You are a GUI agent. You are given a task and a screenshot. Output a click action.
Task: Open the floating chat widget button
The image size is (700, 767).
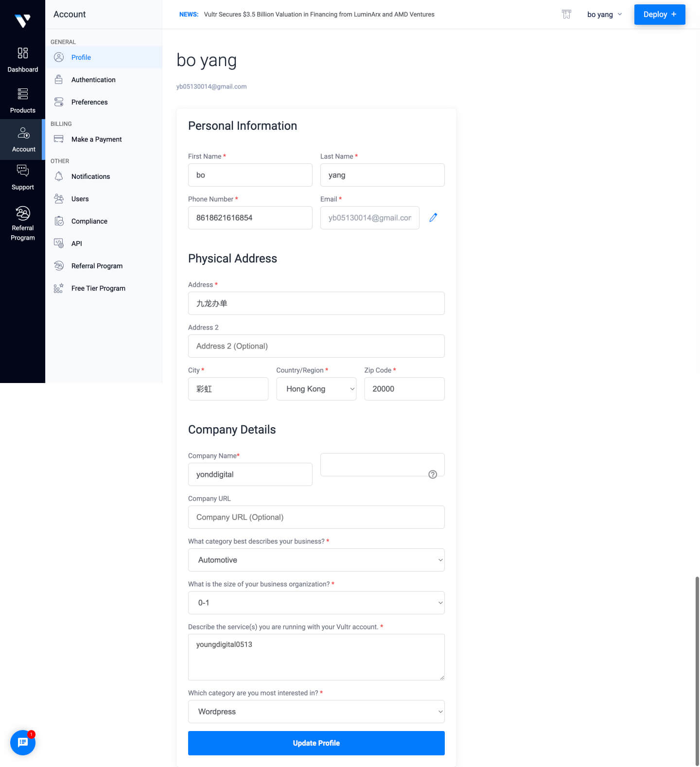pos(23,743)
